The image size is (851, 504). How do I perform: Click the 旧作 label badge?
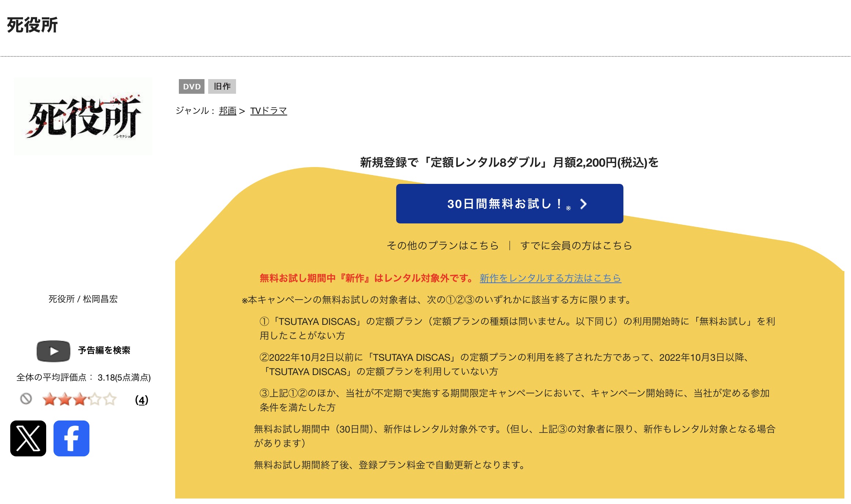222,86
